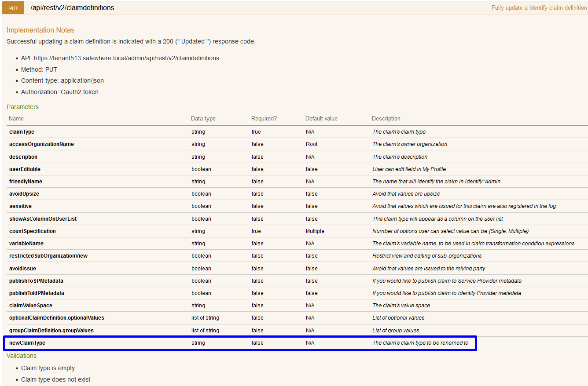This screenshot has height=386, width=588.
Task: Click the Parameters section heading
Action: [22, 107]
